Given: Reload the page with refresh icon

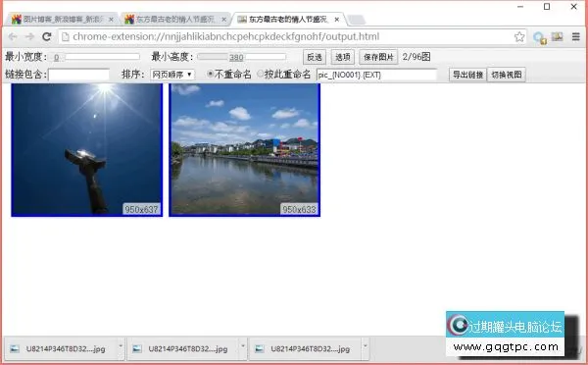Looking at the screenshot, I should (x=46, y=37).
